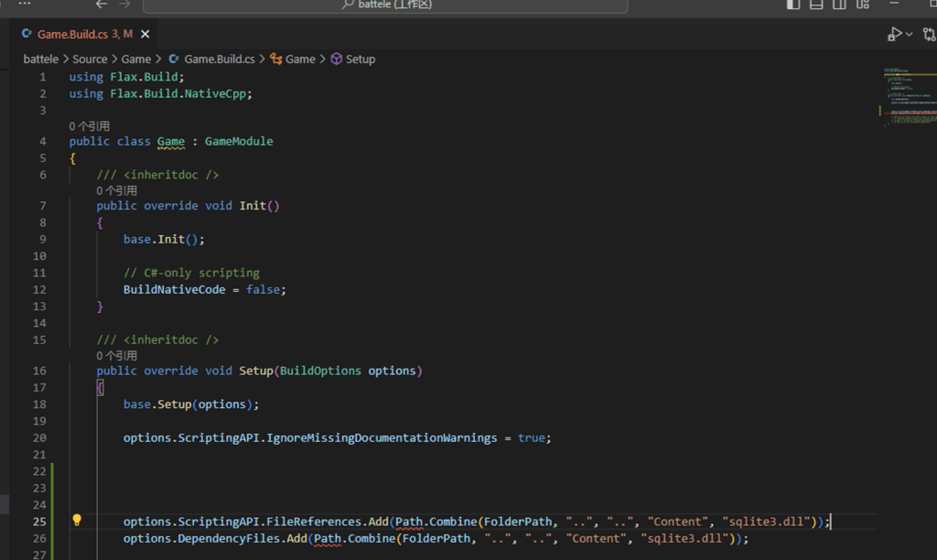Image resolution: width=937 pixels, height=560 pixels.
Task: Toggle the Secondary Side Bar
Action: 838,5
